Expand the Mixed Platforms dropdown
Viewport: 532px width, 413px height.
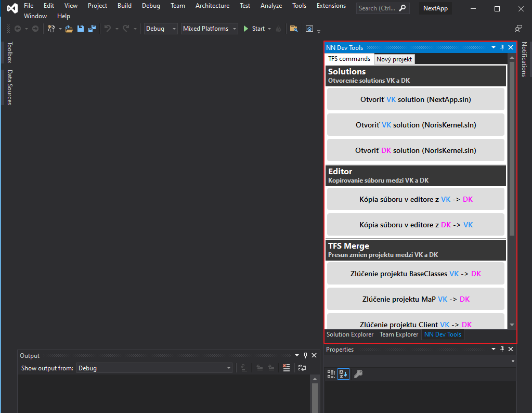coord(210,29)
